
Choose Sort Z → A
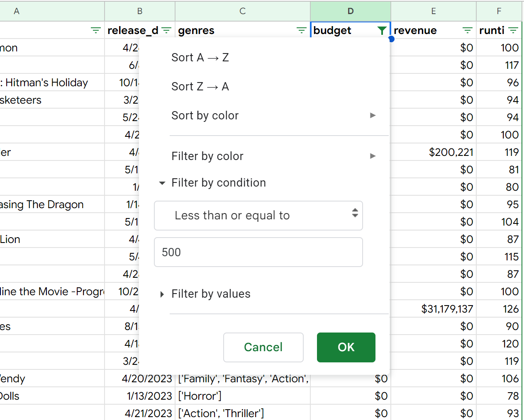[200, 86]
